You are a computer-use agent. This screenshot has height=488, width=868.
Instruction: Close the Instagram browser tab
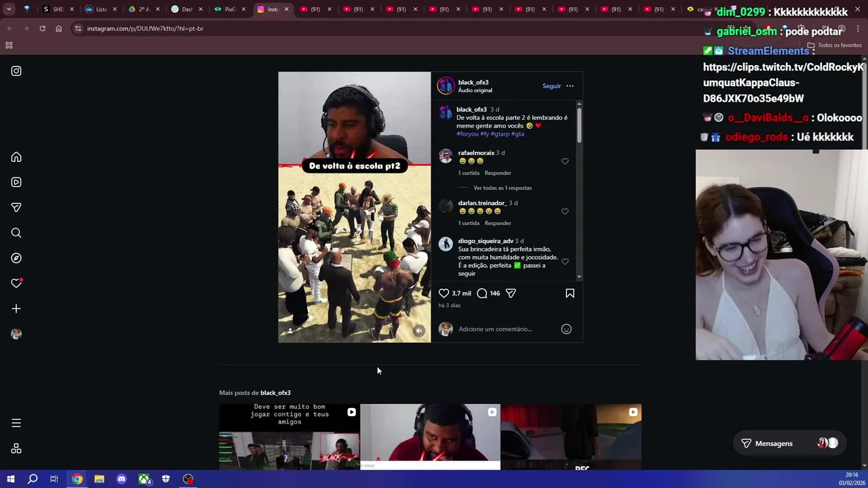coord(286,9)
